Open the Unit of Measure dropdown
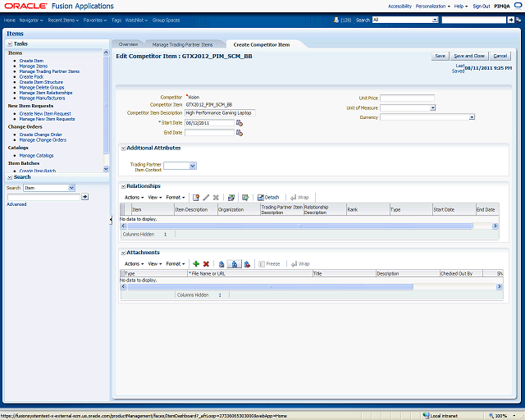 (431, 107)
